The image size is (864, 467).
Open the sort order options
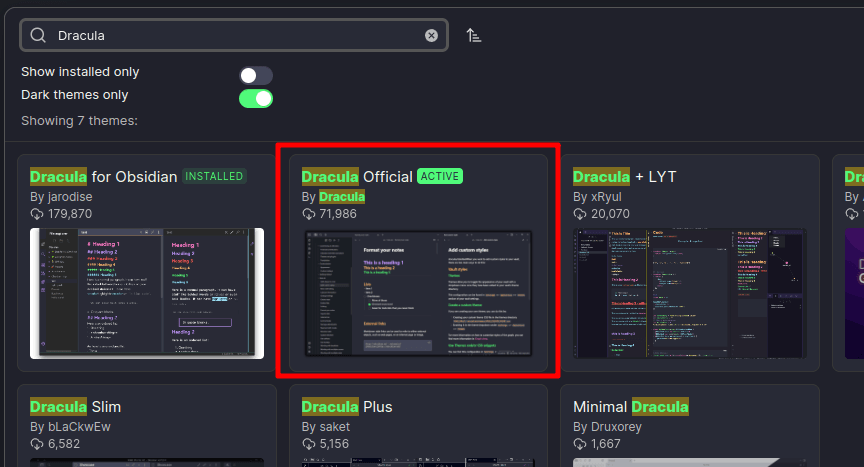(474, 35)
